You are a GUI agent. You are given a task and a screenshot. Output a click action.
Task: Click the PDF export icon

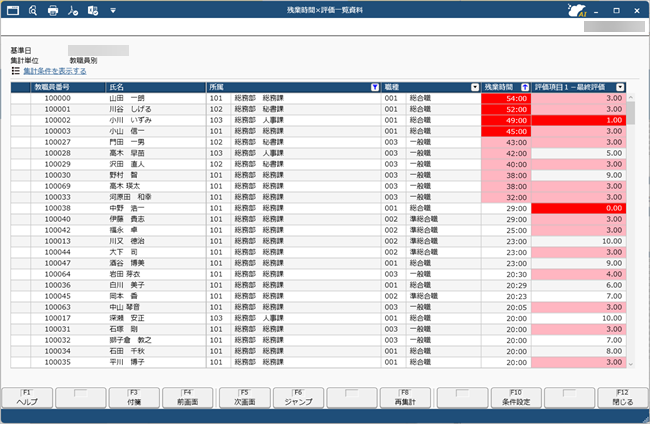tap(73, 10)
